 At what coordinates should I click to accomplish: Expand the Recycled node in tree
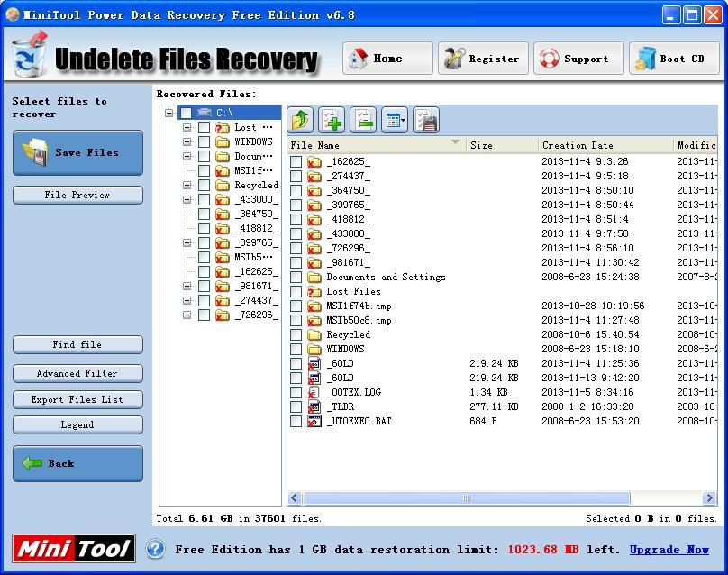(x=187, y=185)
